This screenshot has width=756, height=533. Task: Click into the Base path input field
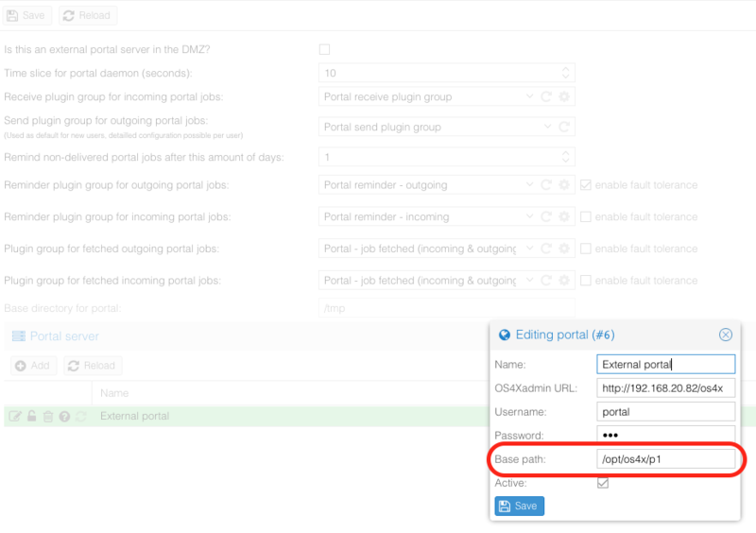[666, 459]
